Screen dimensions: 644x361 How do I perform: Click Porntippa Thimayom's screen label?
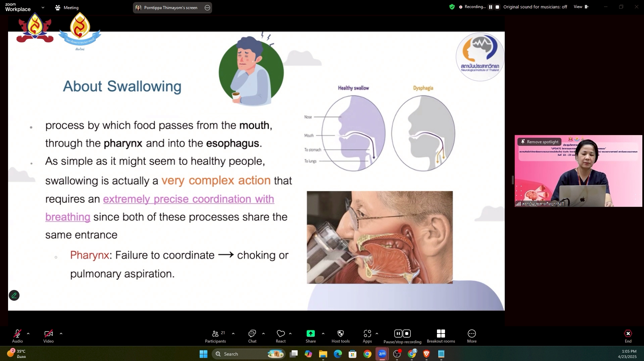pos(171,8)
